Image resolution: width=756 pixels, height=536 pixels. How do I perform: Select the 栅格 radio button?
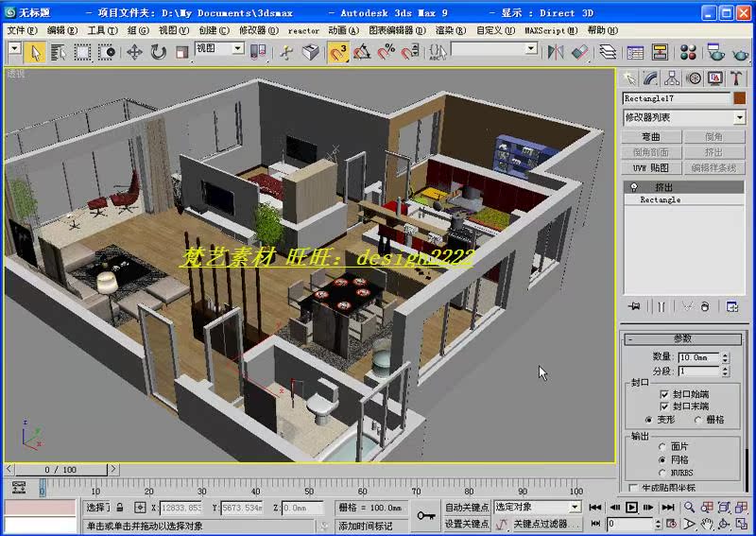coord(698,420)
